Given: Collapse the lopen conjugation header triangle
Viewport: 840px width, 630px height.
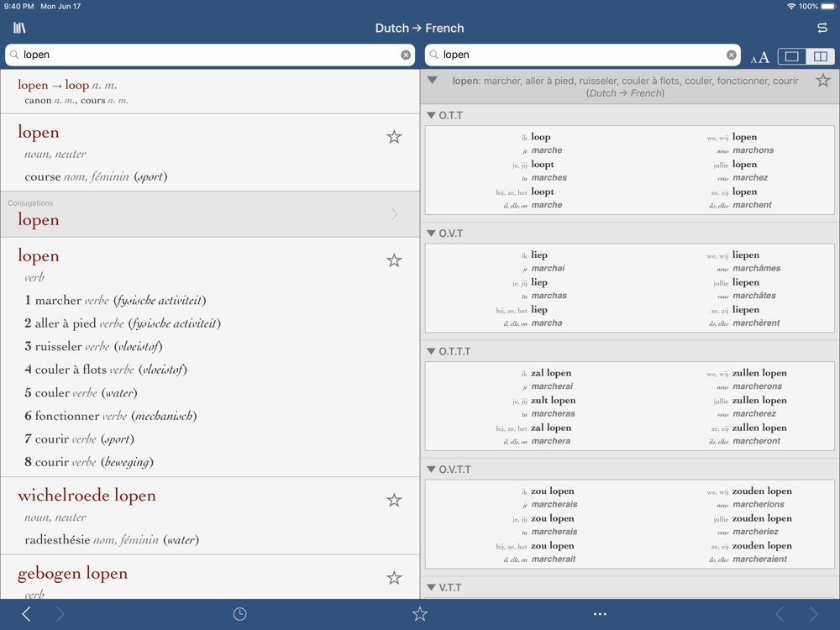Looking at the screenshot, I should coord(433,81).
